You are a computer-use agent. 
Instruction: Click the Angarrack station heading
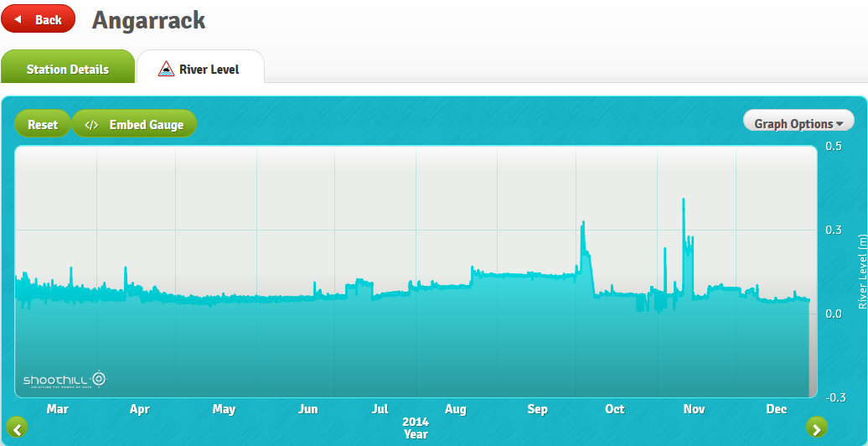(148, 20)
